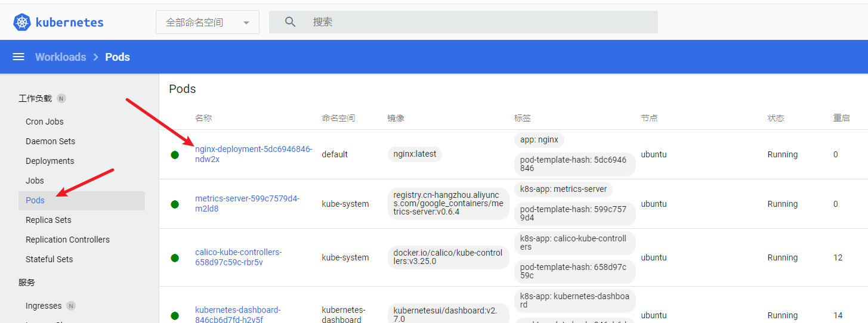This screenshot has height=323, width=868.
Task: Click the pod-template-hash: 658d97c59c label chip
Action: 574,271
